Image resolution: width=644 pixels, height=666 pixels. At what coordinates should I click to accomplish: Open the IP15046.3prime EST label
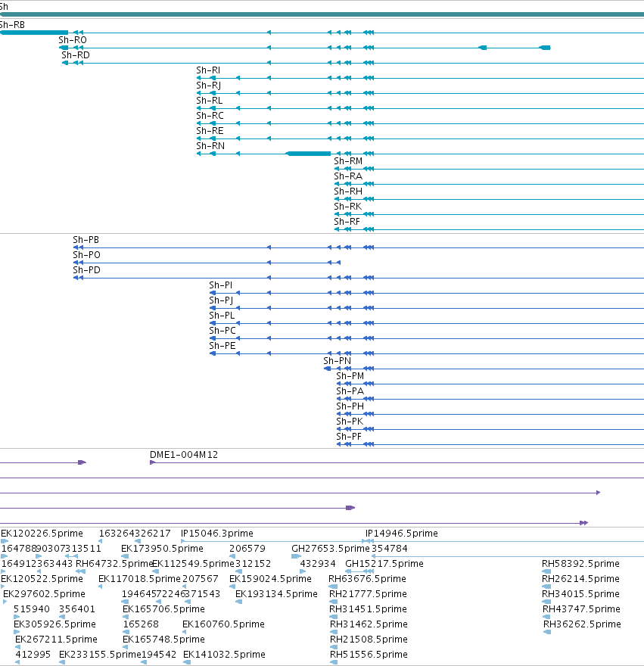click(x=217, y=534)
